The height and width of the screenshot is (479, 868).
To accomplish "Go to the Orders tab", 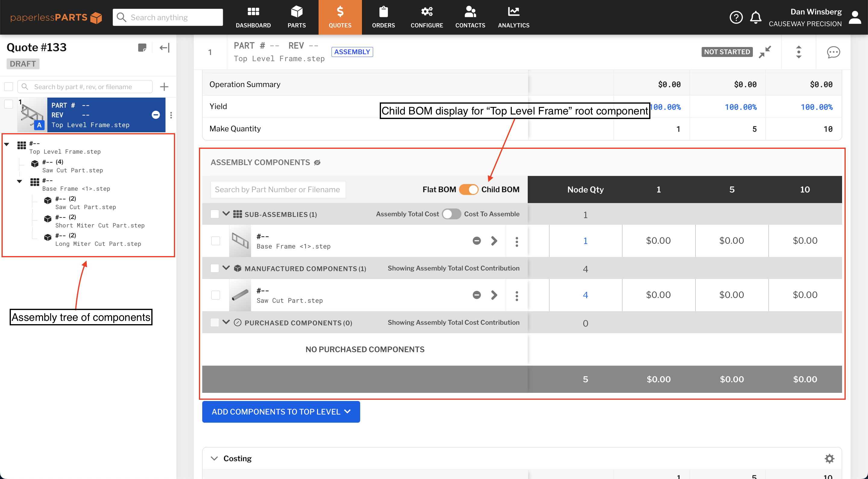I will 383,17.
